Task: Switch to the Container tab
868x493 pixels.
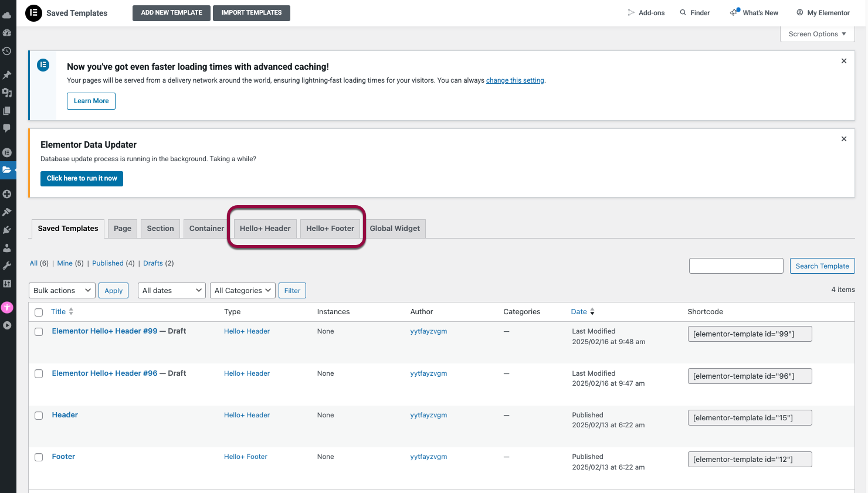Action: point(206,229)
